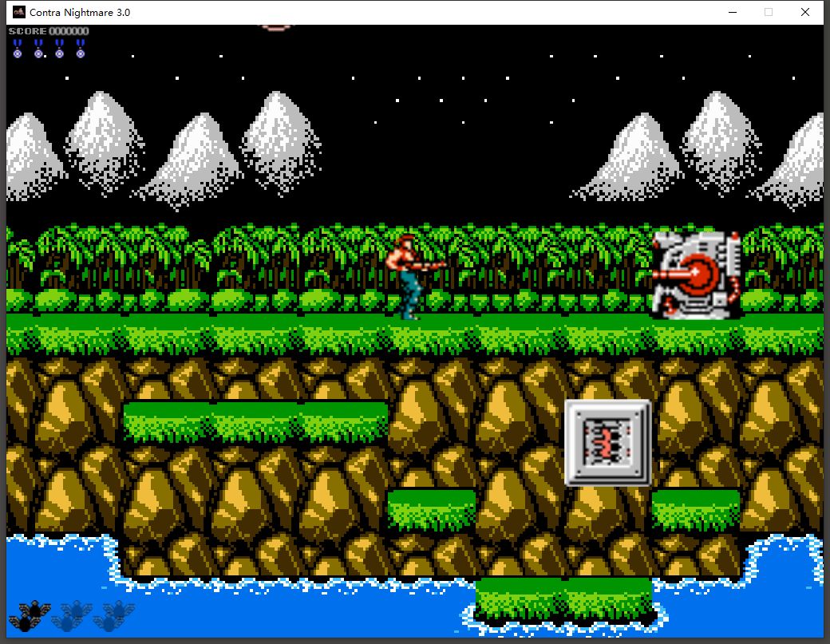Click the rightmost lives medal icon
Image resolution: width=830 pixels, height=644 pixels.
81,48
